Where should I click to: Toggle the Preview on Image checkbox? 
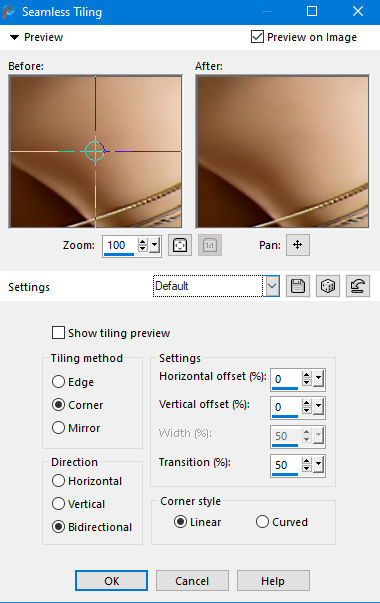coord(257,37)
